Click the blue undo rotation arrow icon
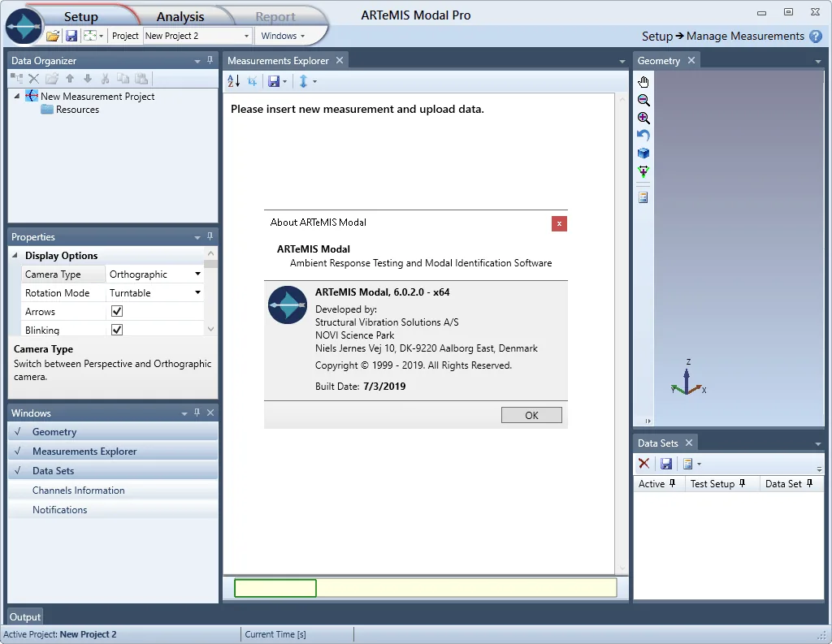 click(643, 136)
